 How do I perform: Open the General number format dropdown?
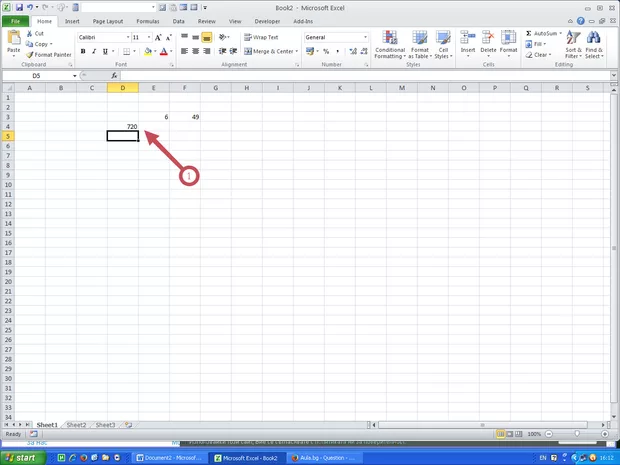click(x=365, y=38)
